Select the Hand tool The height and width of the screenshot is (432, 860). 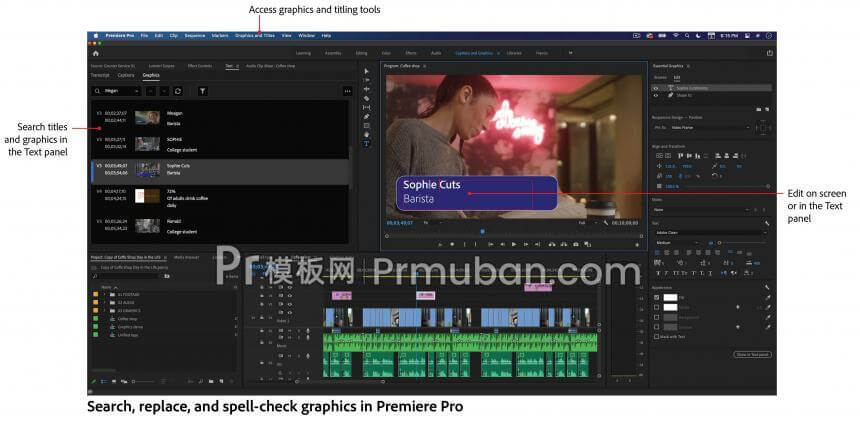coord(366,134)
